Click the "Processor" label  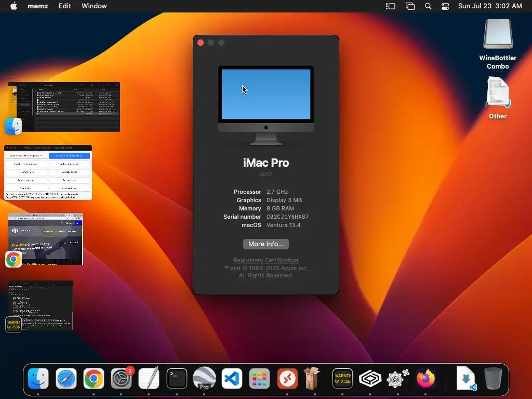247,192
